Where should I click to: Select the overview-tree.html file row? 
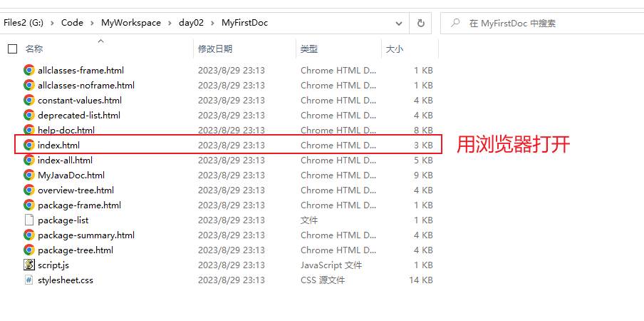click(76, 190)
